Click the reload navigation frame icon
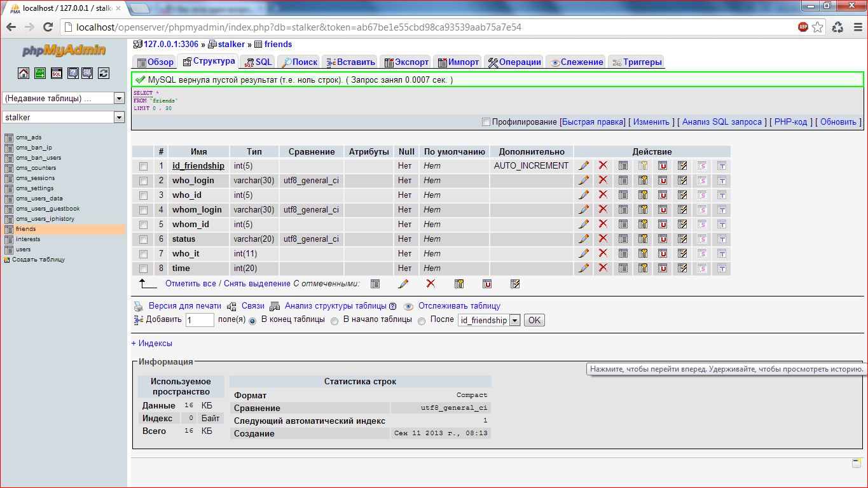 click(x=104, y=73)
